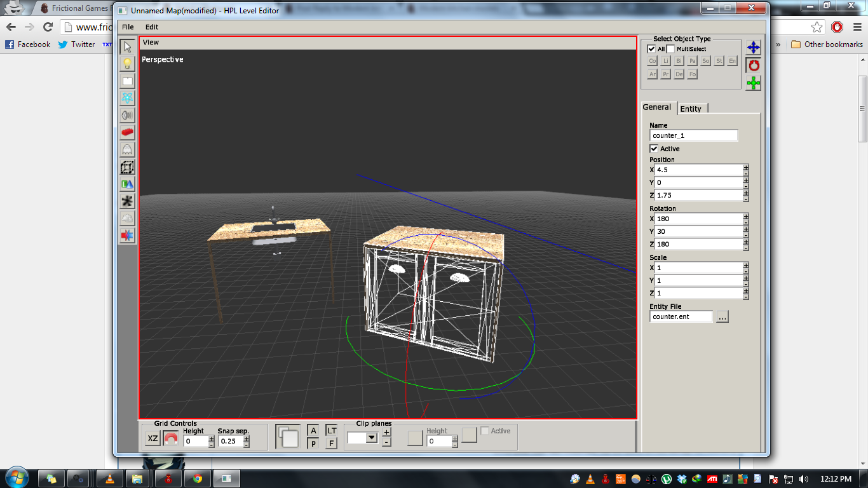Viewport: 868px width, 488px height.
Task: Select the red brick Static Objects tool
Action: [128, 132]
